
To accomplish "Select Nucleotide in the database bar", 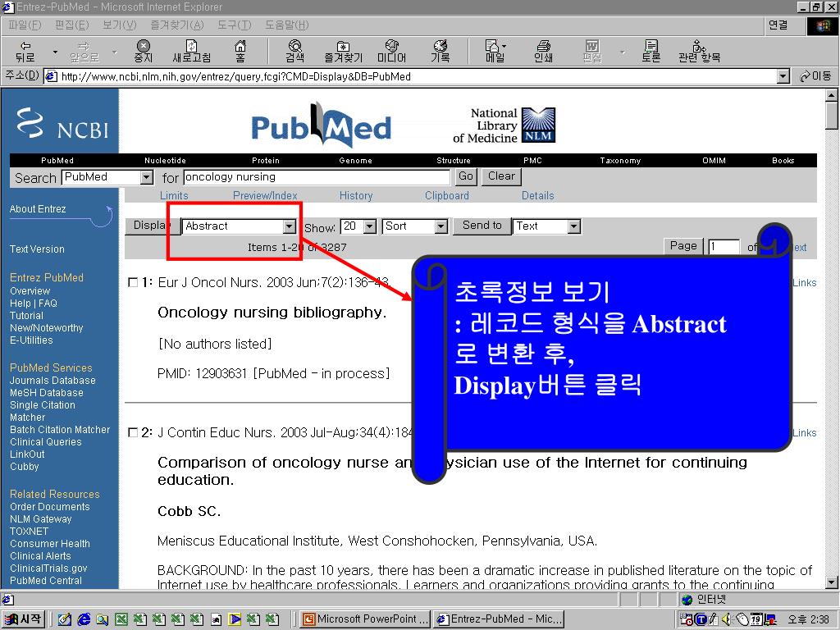I will coord(165,160).
